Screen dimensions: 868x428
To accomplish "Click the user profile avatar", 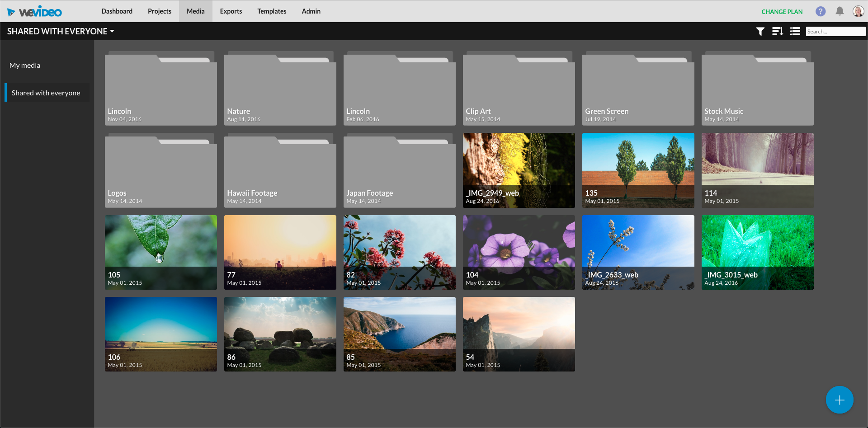I will point(858,11).
